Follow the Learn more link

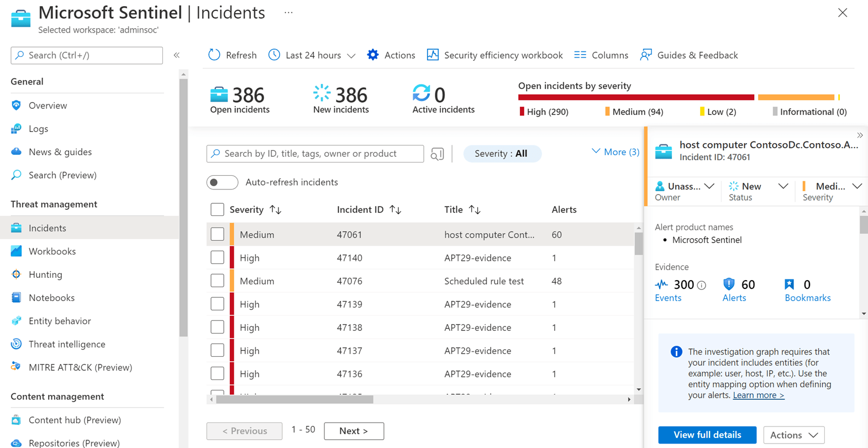[759, 395]
